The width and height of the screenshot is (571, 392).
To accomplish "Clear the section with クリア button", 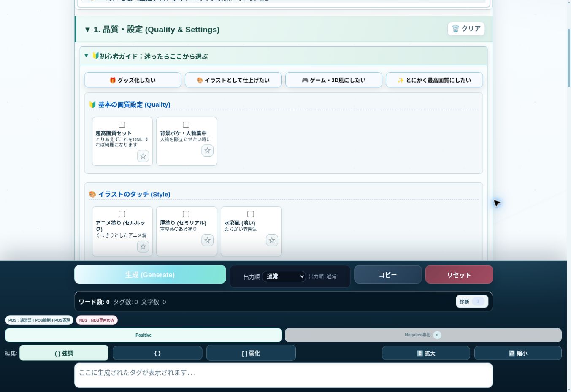I will (466, 29).
